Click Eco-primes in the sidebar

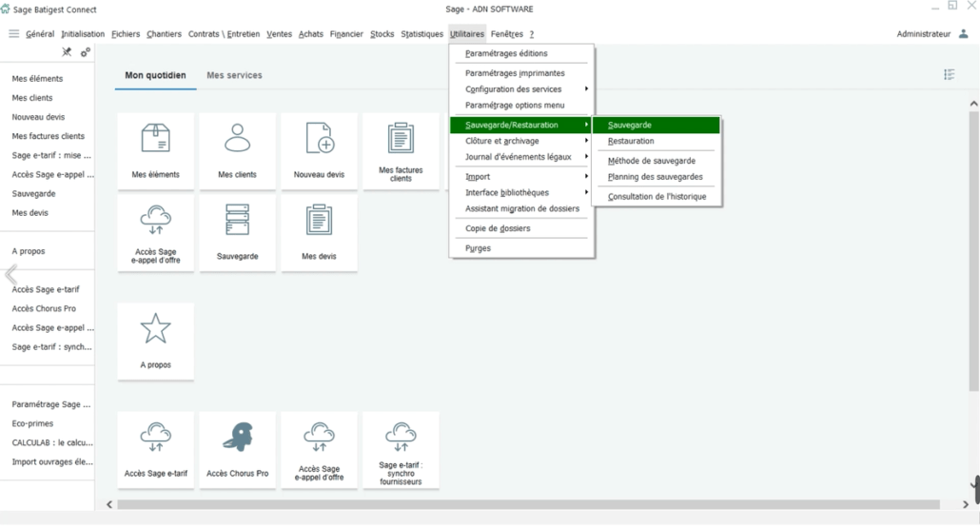(x=32, y=423)
